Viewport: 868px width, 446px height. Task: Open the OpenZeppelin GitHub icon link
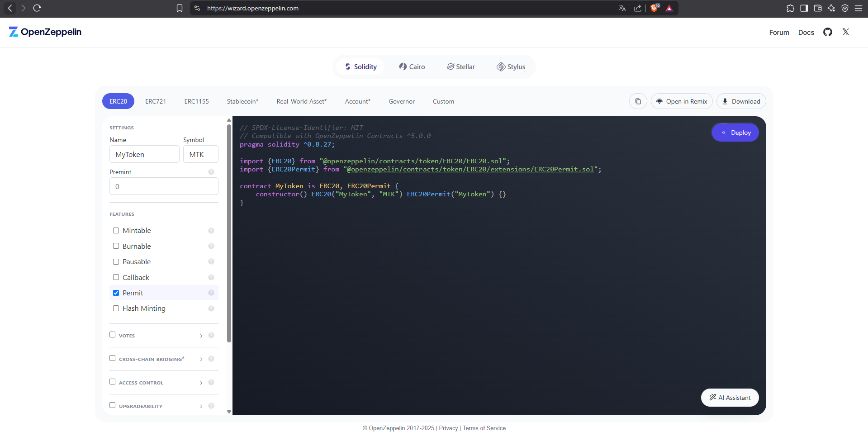click(828, 32)
